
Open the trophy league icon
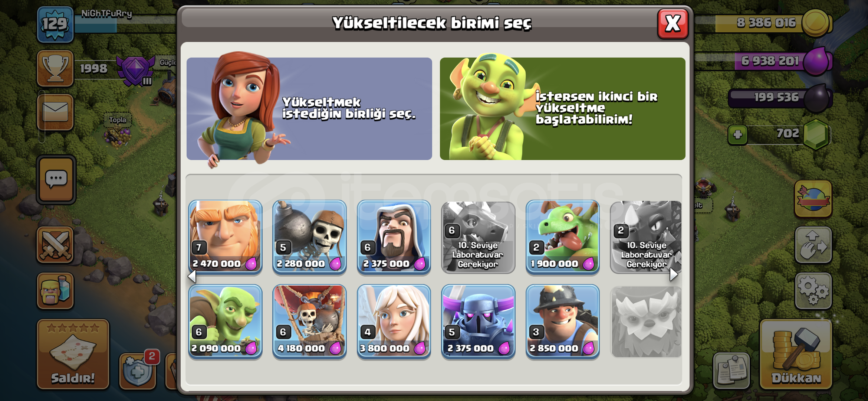point(55,68)
